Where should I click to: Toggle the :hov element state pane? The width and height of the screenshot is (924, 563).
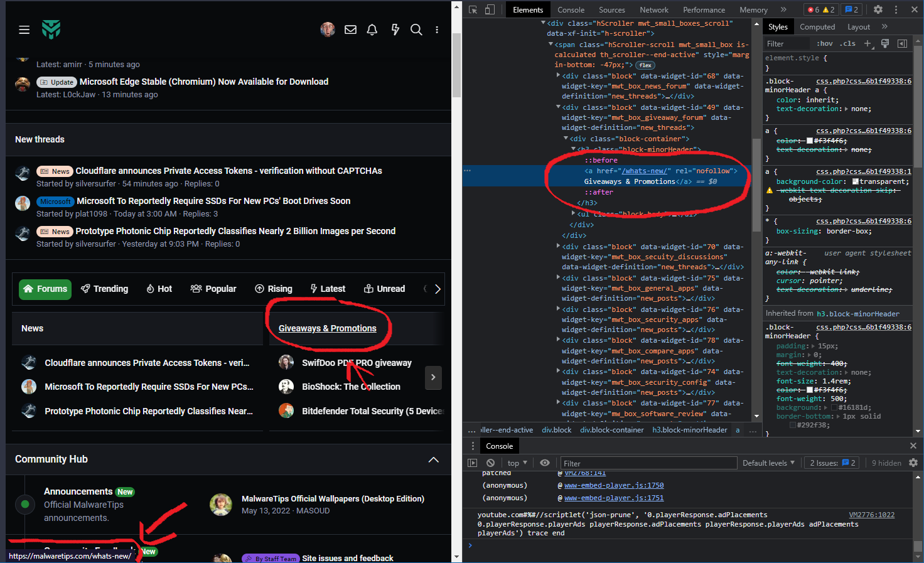[x=825, y=43]
